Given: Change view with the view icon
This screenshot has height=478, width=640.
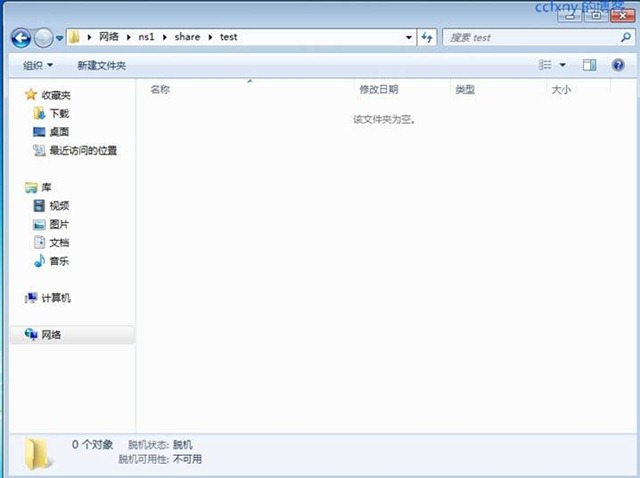Looking at the screenshot, I should 545,65.
